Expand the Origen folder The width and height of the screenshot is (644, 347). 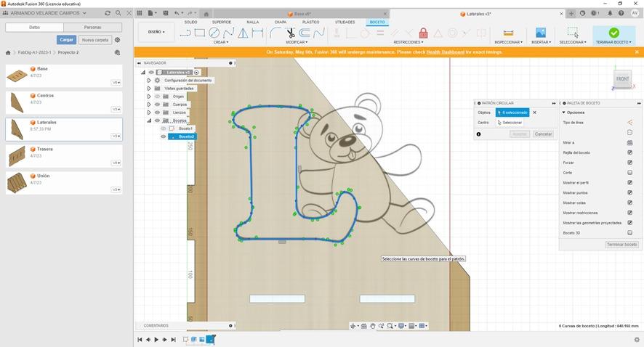pos(149,97)
